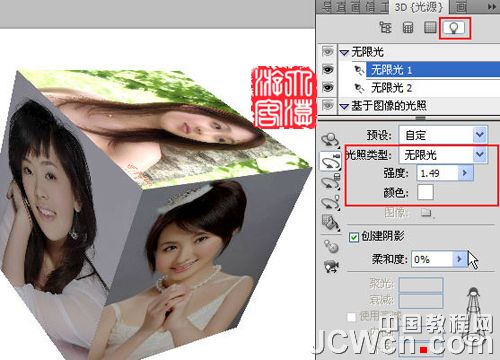The height and width of the screenshot is (360, 500).
Task: Click disabled 聚光 input field
Action: (x=421, y=284)
